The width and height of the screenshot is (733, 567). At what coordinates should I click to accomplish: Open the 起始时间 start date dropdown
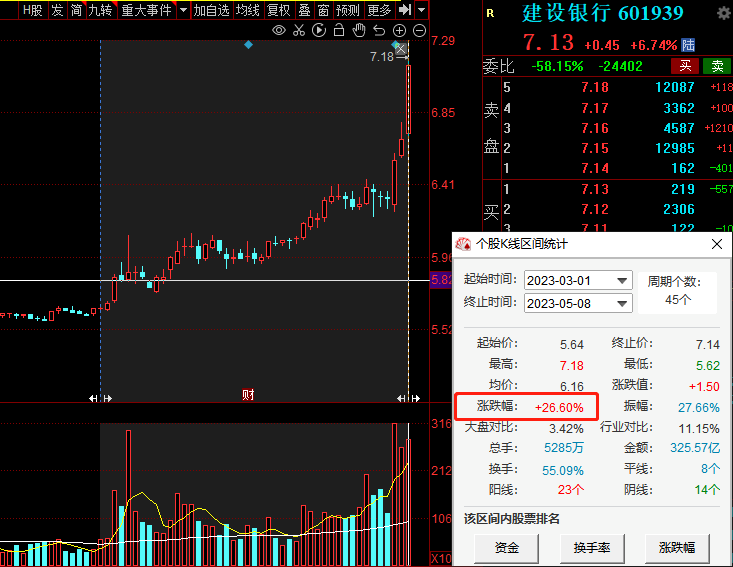click(x=623, y=281)
